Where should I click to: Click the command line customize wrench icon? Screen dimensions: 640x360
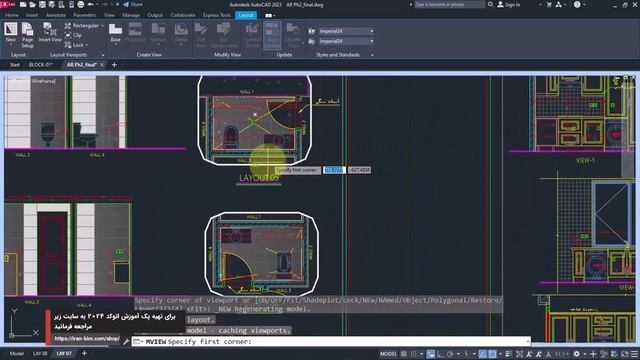pos(127,341)
